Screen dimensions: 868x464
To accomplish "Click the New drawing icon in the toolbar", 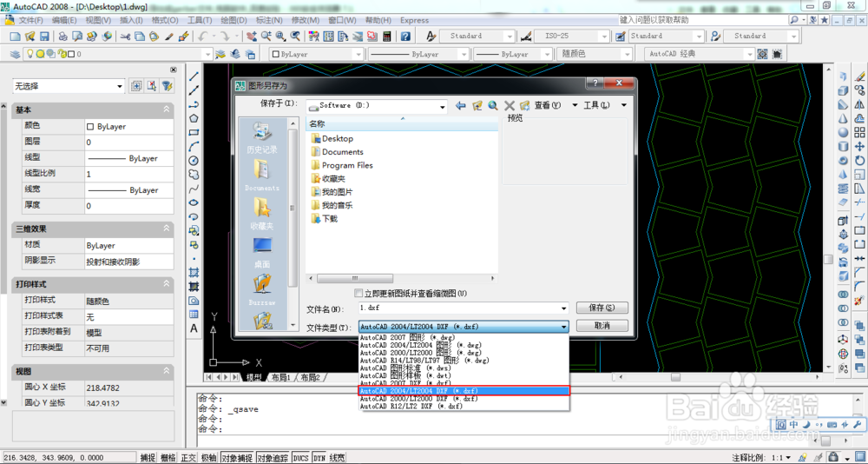I will (x=15, y=36).
